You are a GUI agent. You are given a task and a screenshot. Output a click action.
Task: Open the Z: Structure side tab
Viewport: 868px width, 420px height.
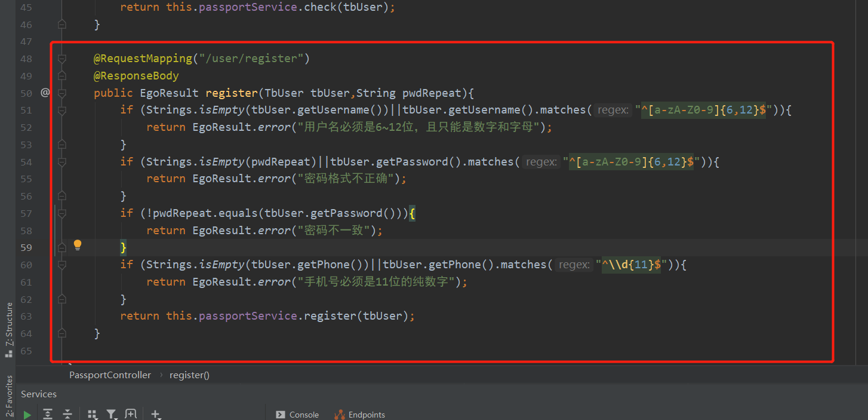pyautogui.click(x=9, y=330)
